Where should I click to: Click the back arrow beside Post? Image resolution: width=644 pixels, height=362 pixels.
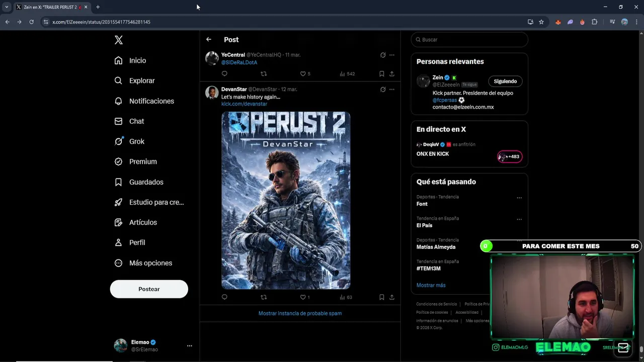(209, 39)
